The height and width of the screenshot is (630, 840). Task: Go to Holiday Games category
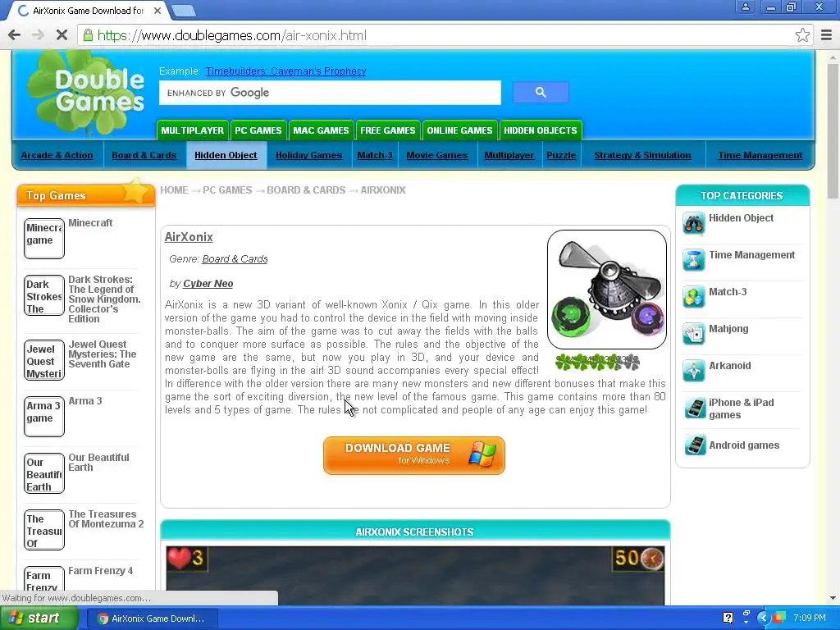[309, 155]
